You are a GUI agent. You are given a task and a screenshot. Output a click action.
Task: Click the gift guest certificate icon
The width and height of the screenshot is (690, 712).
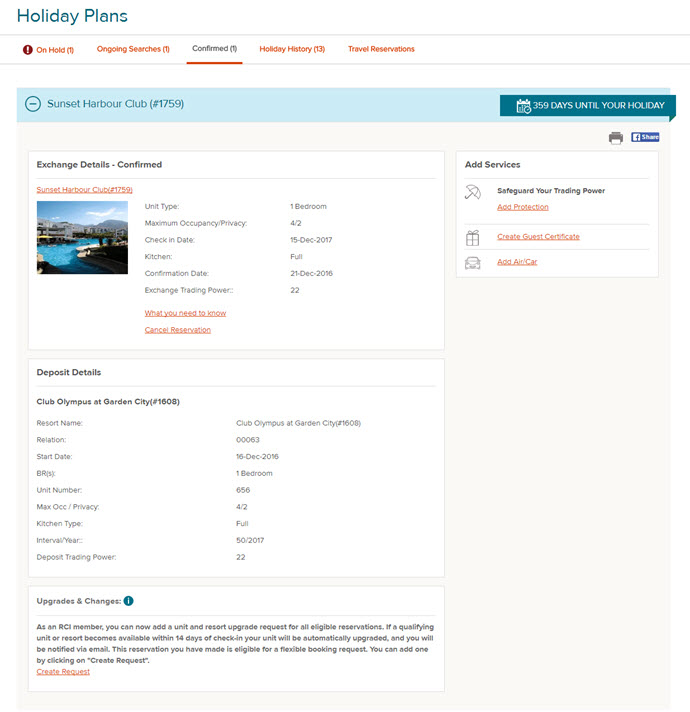tap(473, 237)
